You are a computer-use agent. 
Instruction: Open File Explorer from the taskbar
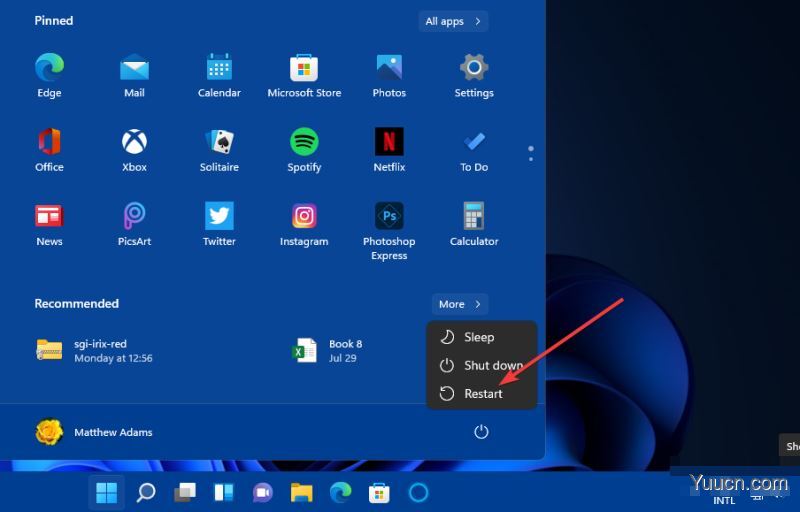(302, 493)
